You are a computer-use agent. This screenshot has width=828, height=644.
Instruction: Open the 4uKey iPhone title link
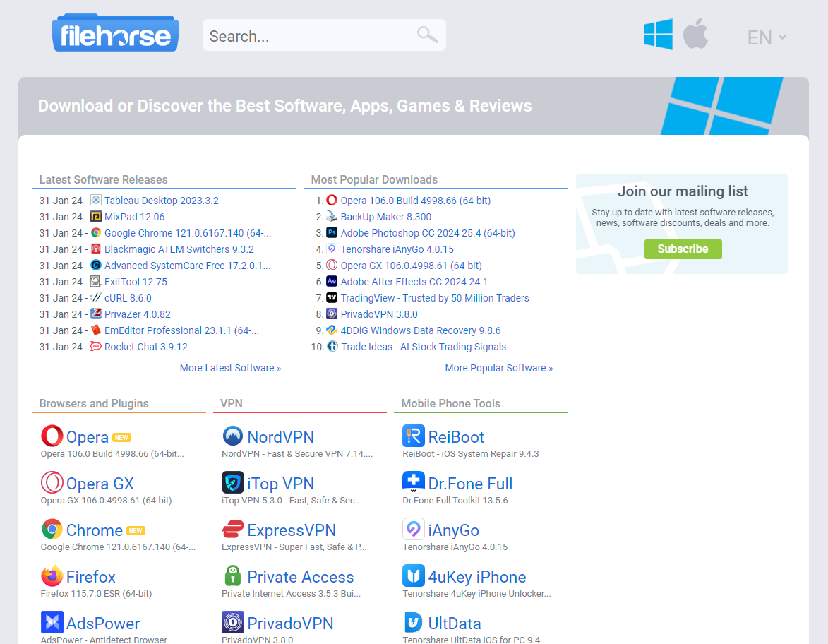pos(477,576)
